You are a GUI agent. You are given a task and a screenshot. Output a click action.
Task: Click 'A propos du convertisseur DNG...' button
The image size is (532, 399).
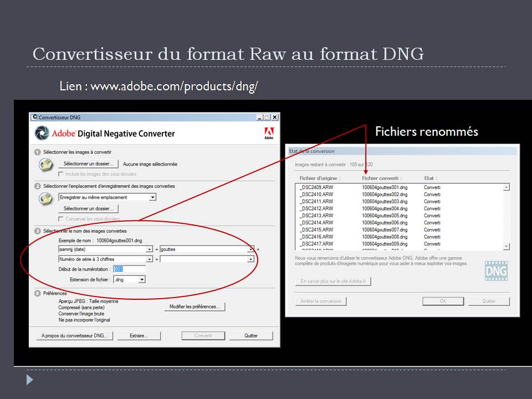[x=75, y=336]
